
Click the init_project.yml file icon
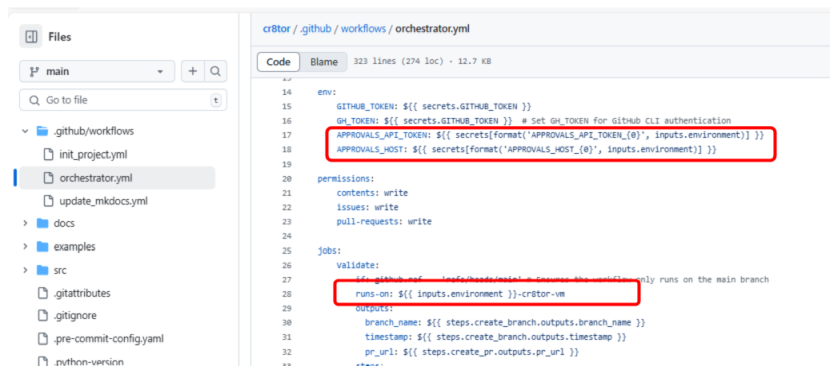49,155
